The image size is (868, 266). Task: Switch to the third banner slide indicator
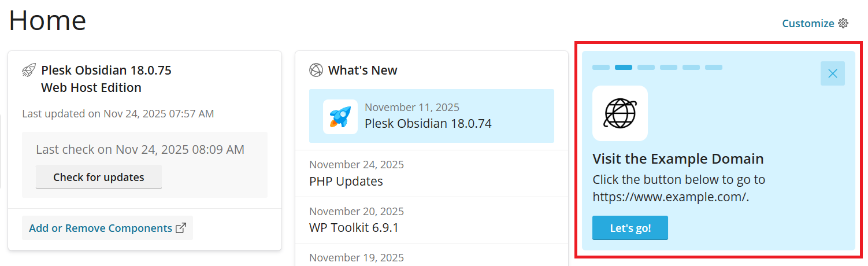coord(646,68)
